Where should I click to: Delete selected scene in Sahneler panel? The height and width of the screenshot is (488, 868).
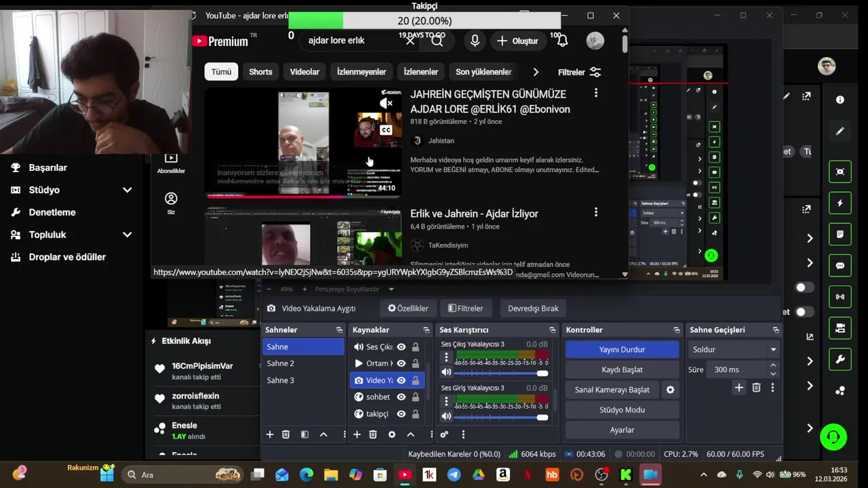286,434
